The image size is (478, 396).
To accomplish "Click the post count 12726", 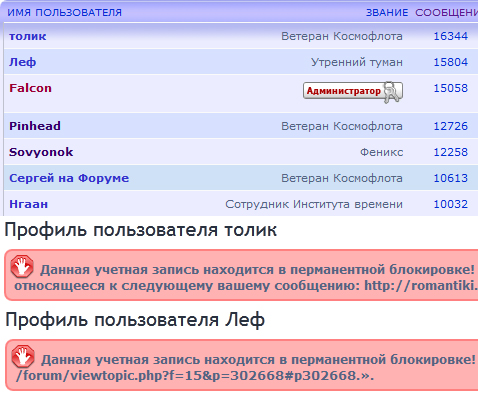I will coord(451,126).
